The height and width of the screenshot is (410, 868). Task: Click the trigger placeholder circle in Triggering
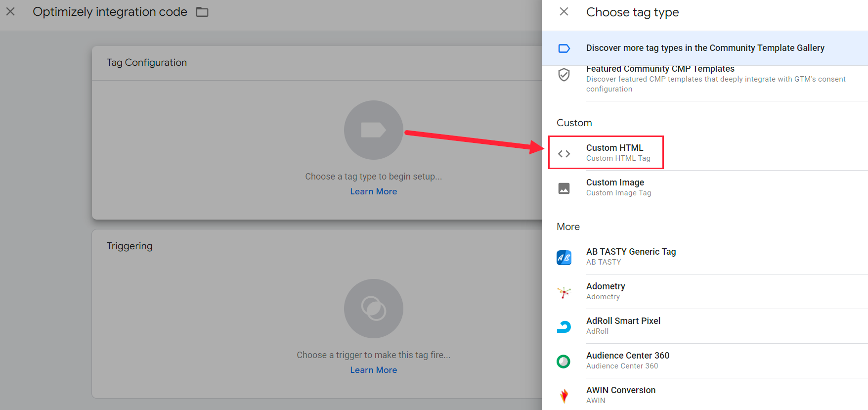pos(373,309)
